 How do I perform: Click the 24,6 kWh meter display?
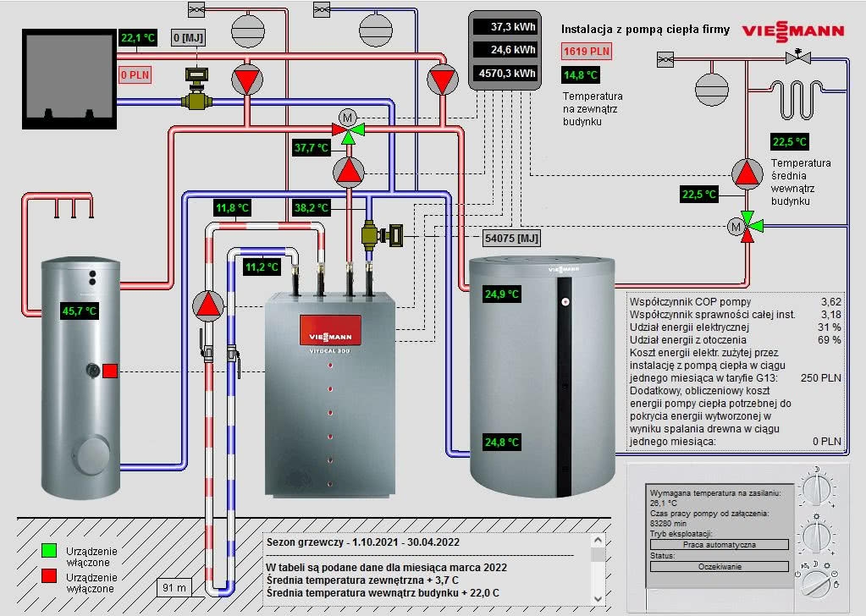(x=506, y=50)
